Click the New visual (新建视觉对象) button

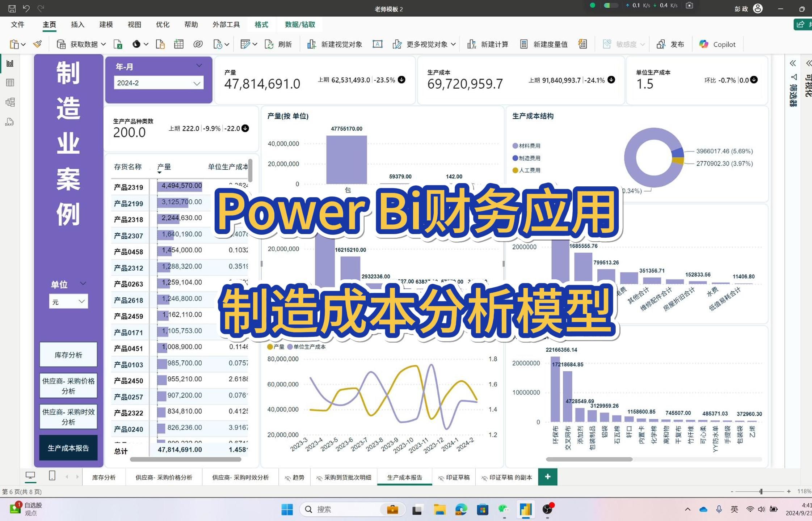coord(335,44)
